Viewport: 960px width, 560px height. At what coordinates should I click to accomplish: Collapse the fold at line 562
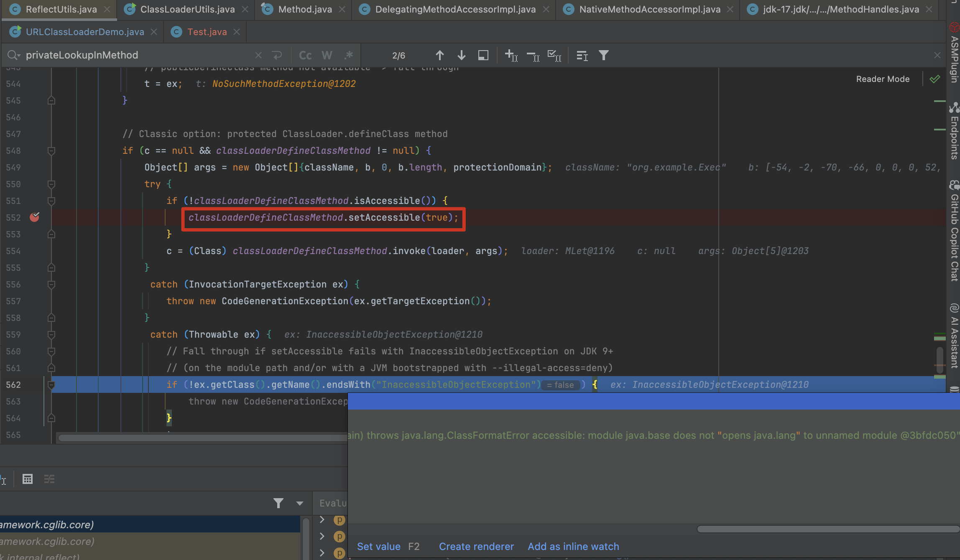(51, 384)
